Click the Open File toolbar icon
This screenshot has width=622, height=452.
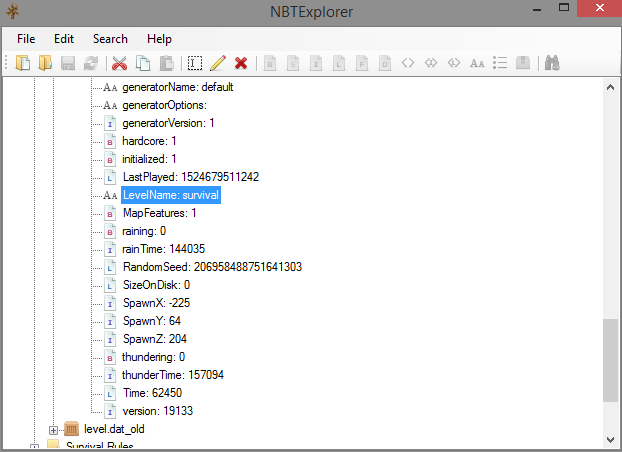(23, 63)
